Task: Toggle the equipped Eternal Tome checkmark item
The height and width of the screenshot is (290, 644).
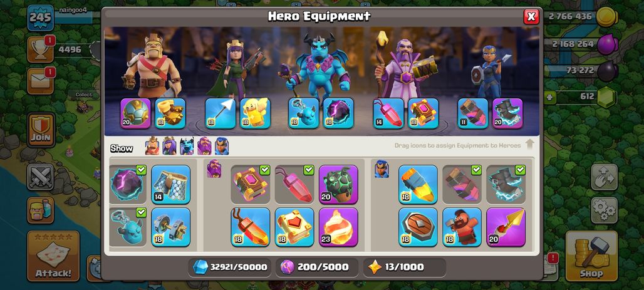Action: coord(251,184)
